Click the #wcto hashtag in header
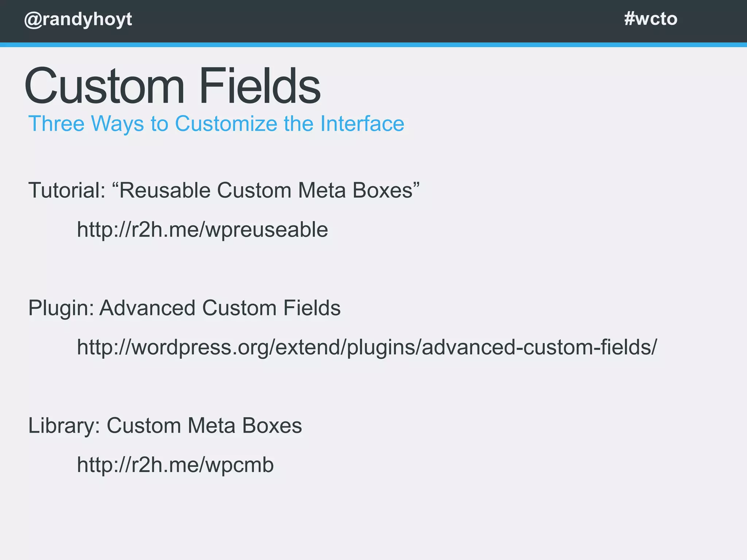 pos(650,19)
